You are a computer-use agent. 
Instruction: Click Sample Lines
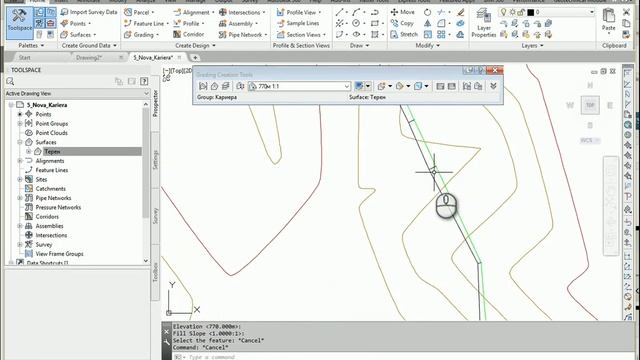[x=298, y=24]
